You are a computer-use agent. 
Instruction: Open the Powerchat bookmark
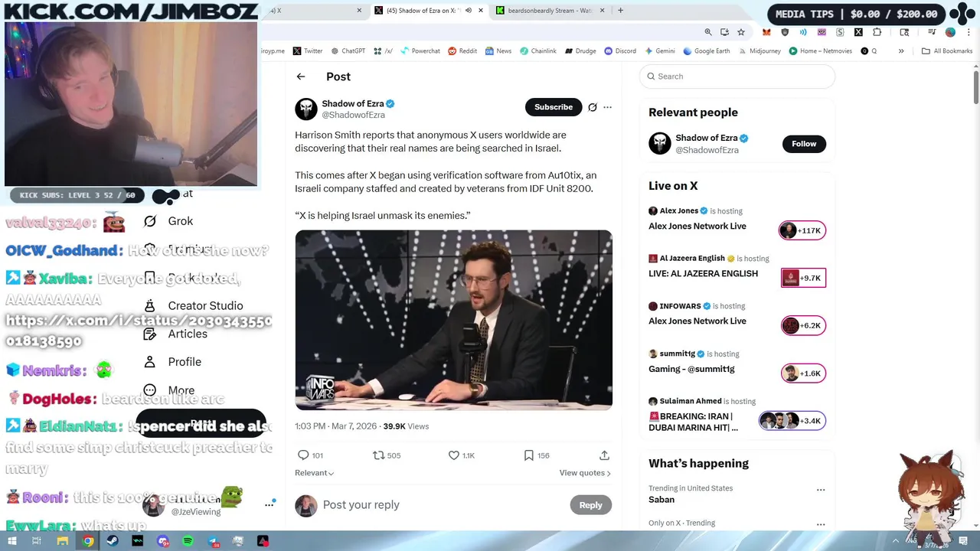click(420, 51)
